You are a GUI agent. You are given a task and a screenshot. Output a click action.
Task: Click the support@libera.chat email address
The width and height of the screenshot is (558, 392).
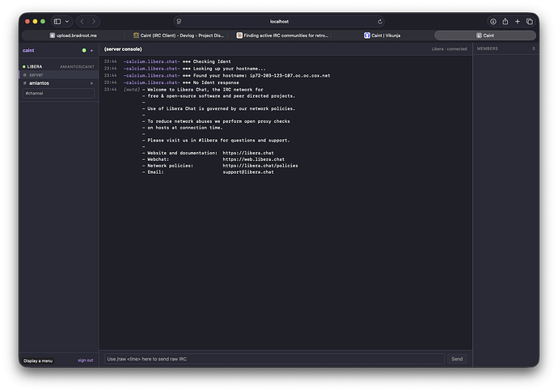248,172
